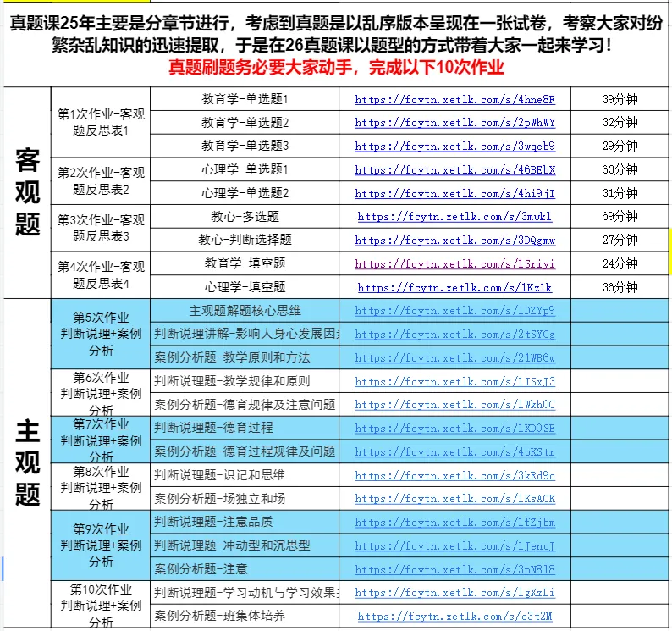This screenshot has width=672, height=631.
Task: Open link ending in 3pN8l8
Action: pos(454,569)
